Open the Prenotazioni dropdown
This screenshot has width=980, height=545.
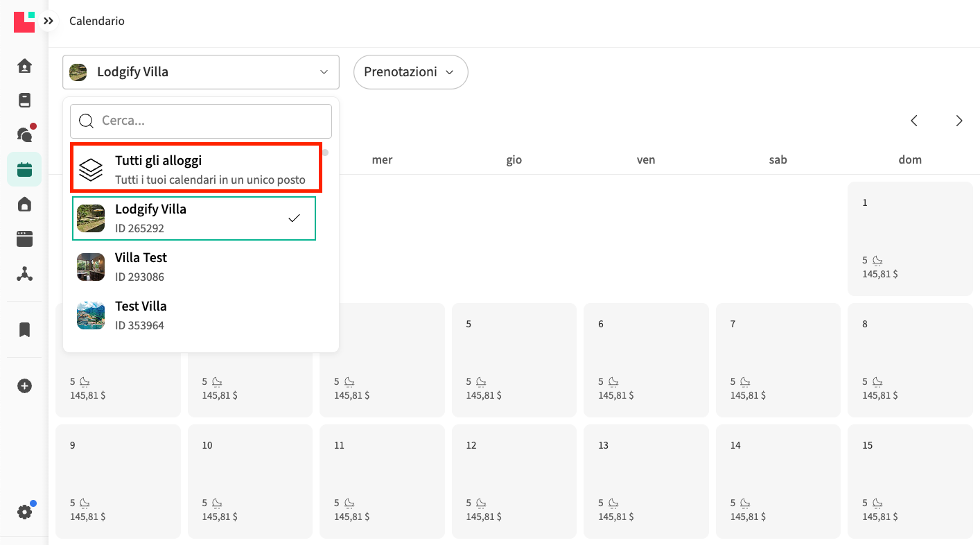(410, 72)
